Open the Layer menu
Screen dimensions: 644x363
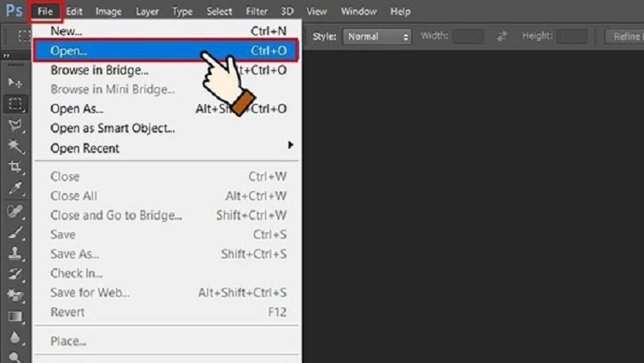(147, 11)
